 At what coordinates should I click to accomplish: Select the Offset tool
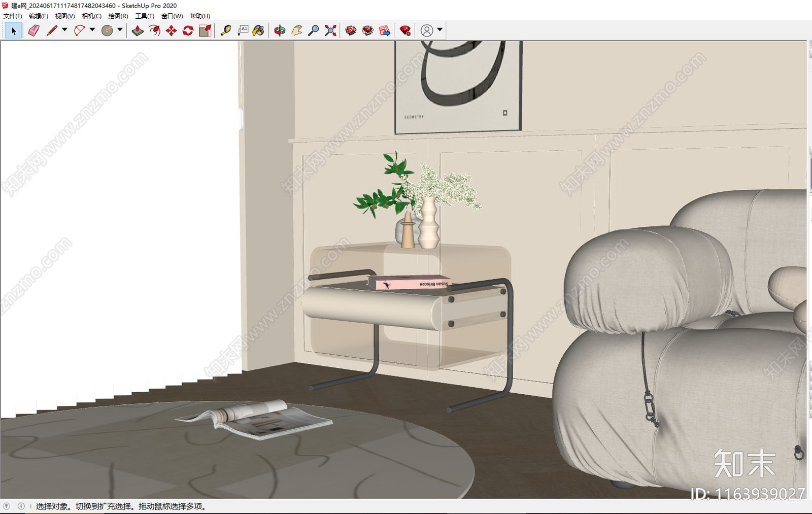coord(154,31)
